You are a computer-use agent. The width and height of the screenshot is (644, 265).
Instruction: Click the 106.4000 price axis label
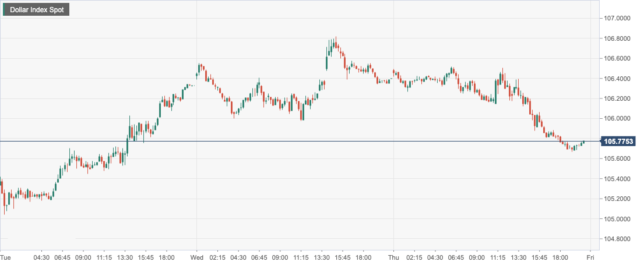(618, 79)
